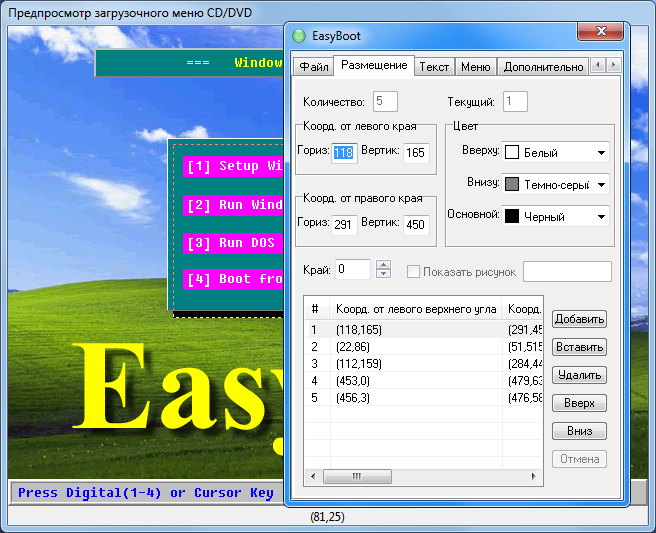The width and height of the screenshot is (656, 533).
Task: Open the Текст tab
Action: pos(434,67)
